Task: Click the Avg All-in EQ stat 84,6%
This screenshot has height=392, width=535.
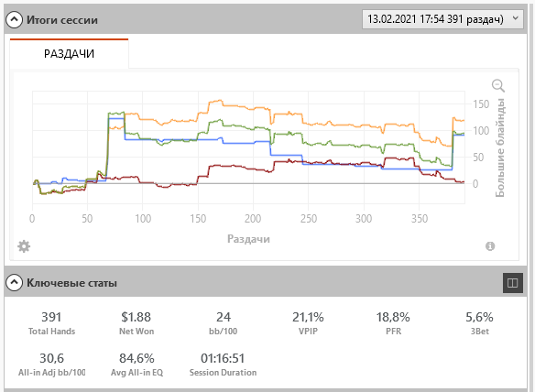Action: [136, 364]
